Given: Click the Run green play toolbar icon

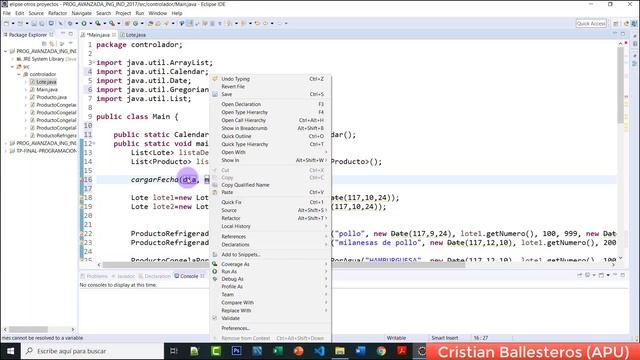Looking at the screenshot, I should 84,24.
